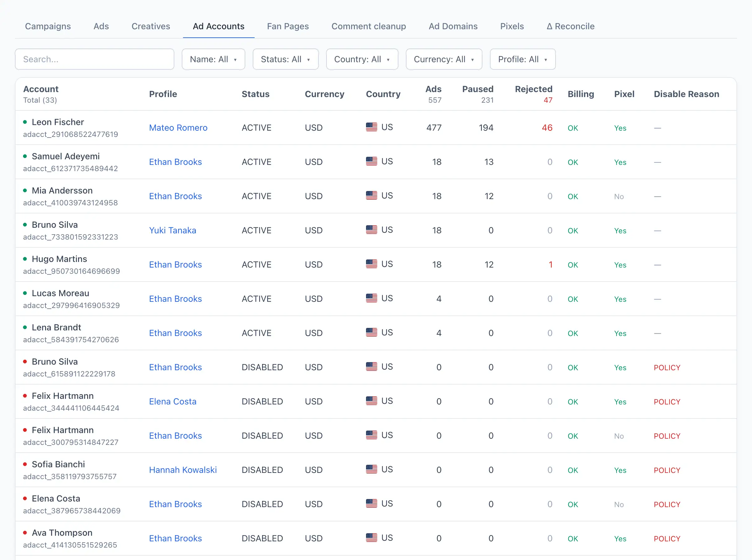
Task: Click the green status dot beside Mia Andersson
Action: (25, 190)
